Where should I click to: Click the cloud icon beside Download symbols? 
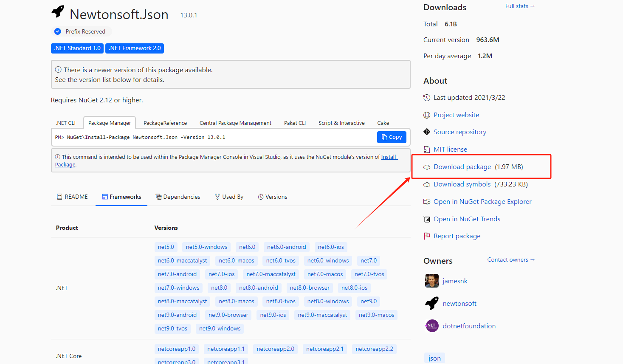[x=427, y=184]
